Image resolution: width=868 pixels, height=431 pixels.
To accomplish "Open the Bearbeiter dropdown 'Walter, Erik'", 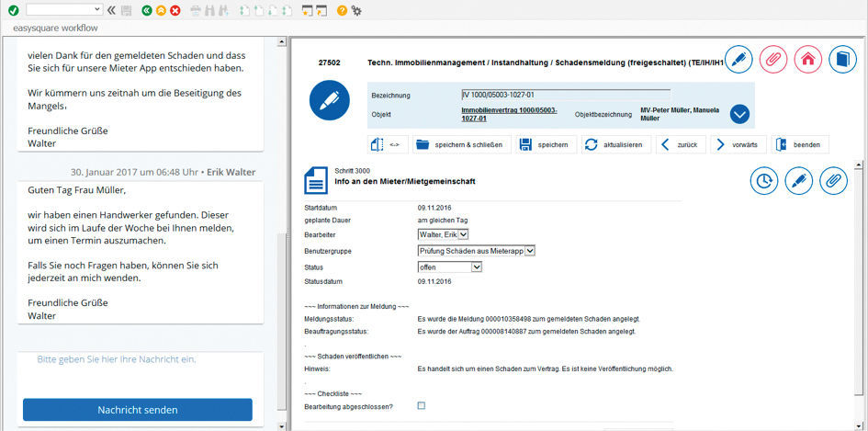I will pos(443,234).
